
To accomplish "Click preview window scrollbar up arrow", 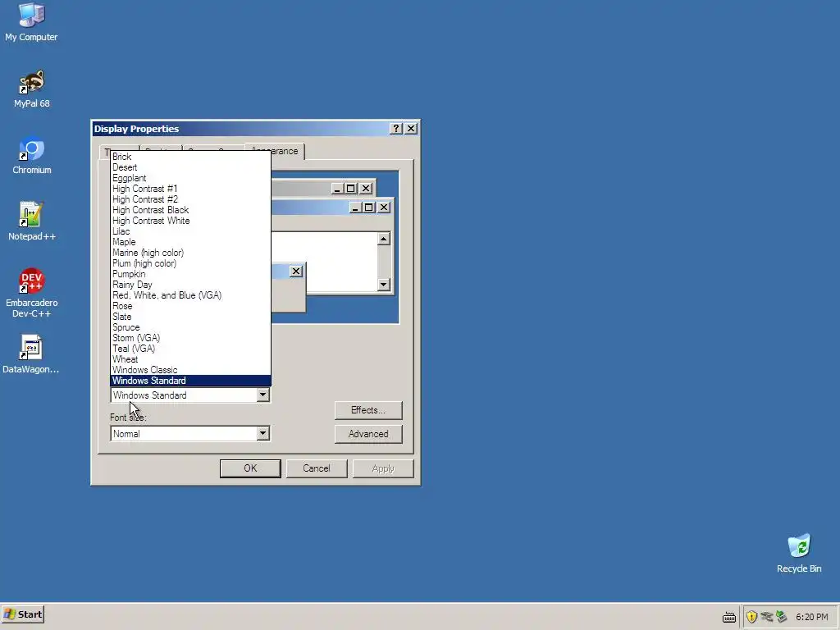I will click(x=384, y=239).
